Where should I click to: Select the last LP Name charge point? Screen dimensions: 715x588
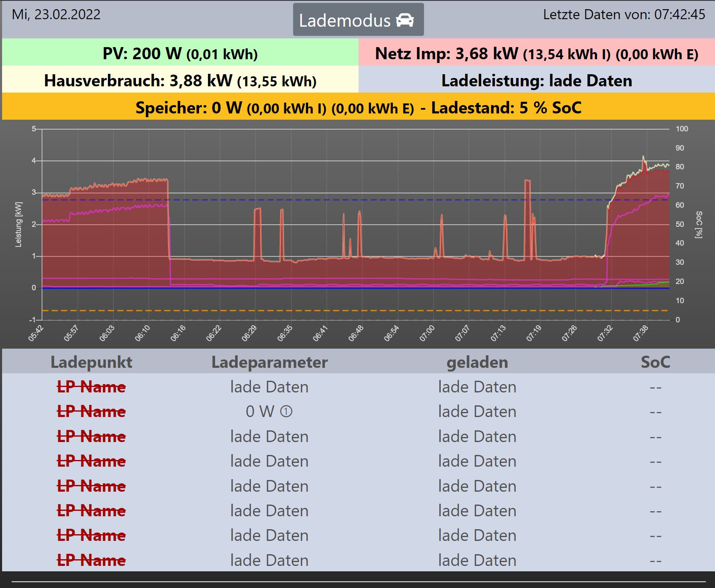91,560
